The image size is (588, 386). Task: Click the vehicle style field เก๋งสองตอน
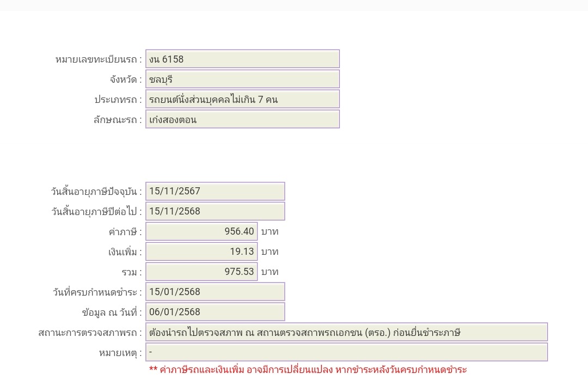[x=243, y=119]
